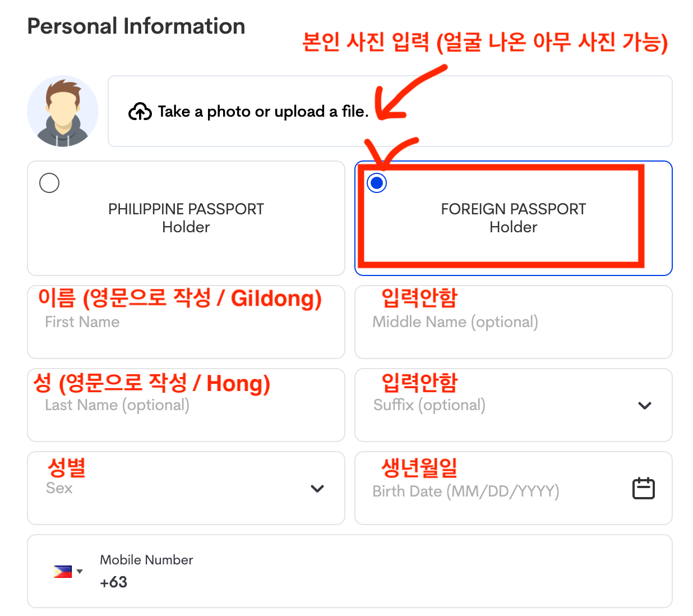Click the country selector flag arrow
Screen dimensions: 693x616
coord(80,572)
